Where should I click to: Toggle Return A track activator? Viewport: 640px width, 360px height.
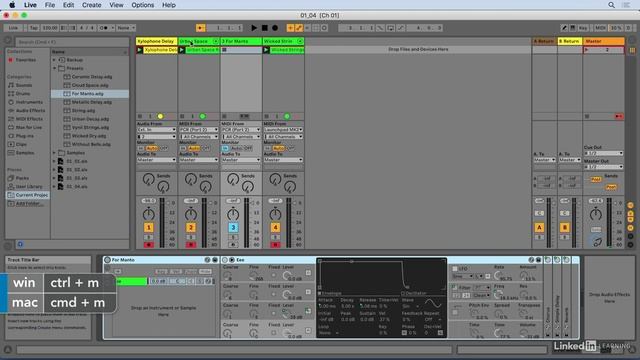(539, 227)
